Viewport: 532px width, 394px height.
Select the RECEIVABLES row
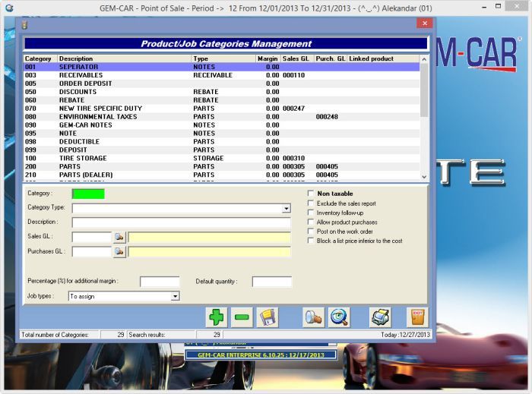[x=222, y=75]
